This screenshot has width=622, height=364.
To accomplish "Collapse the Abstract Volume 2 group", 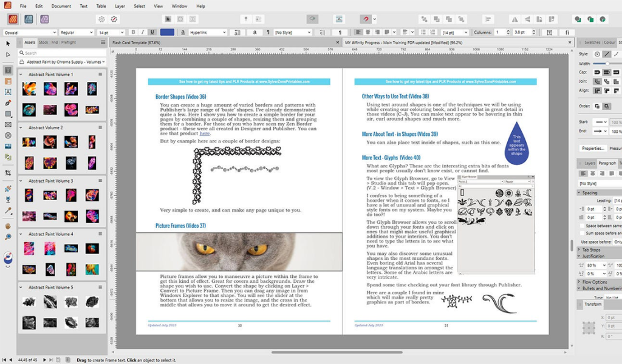I will [x=21, y=128].
